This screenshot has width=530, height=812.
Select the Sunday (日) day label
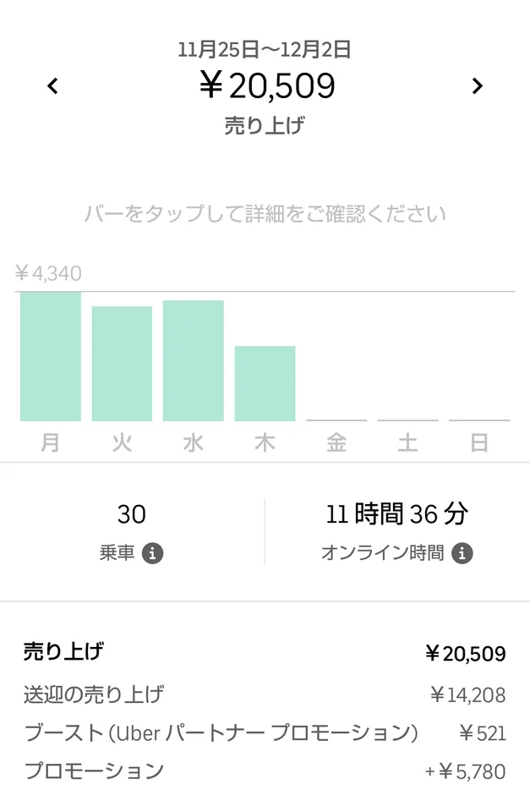(479, 443)
